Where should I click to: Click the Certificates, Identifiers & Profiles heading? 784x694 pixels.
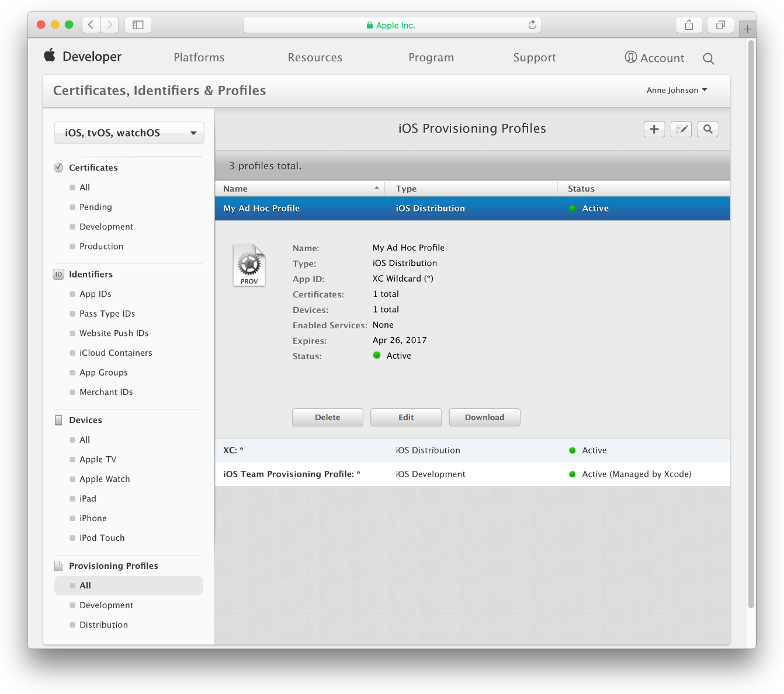tap(159, 91)
